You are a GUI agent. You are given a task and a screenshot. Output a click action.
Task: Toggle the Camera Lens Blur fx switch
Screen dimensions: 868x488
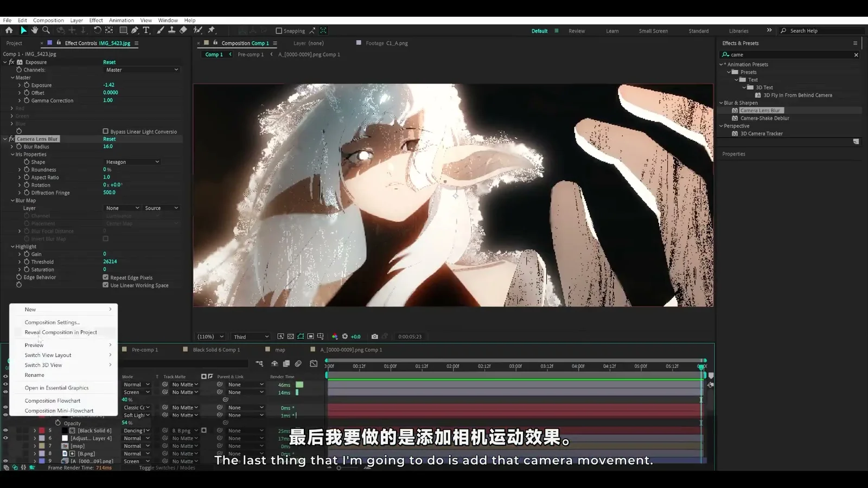click(x=11, y=139)
